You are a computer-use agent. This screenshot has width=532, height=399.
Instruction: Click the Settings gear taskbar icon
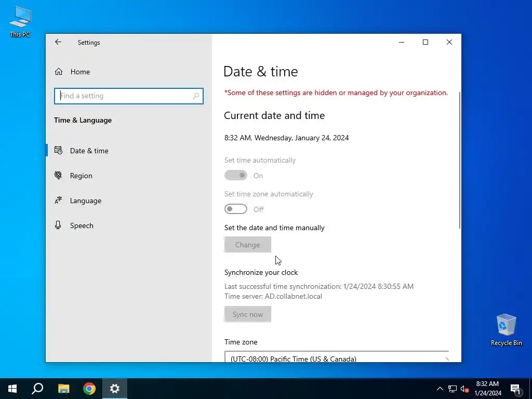115,389
